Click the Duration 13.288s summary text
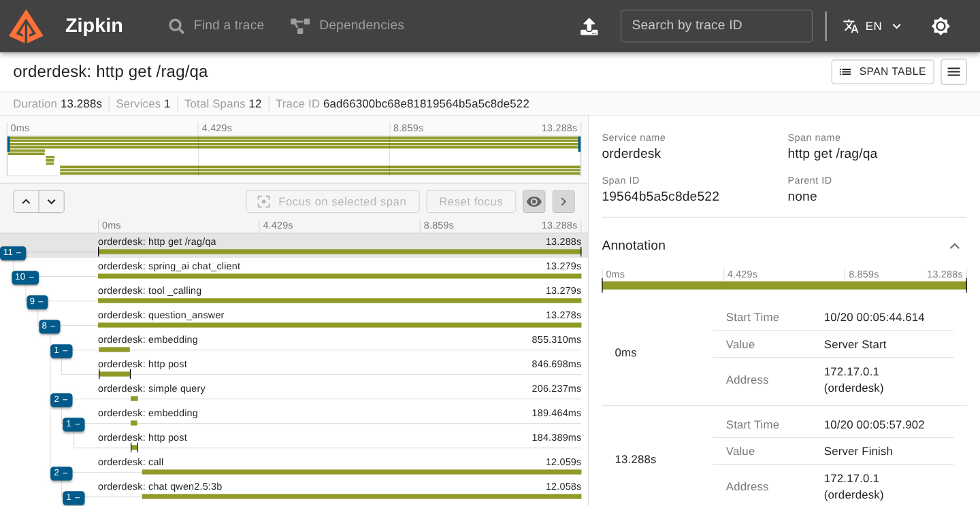 [58, 104]
